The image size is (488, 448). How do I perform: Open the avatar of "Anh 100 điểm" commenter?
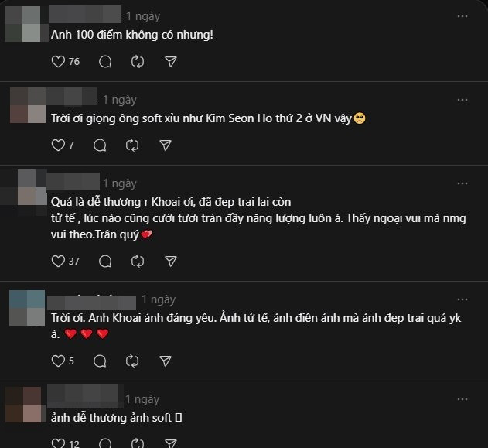(x=22, y=23)
